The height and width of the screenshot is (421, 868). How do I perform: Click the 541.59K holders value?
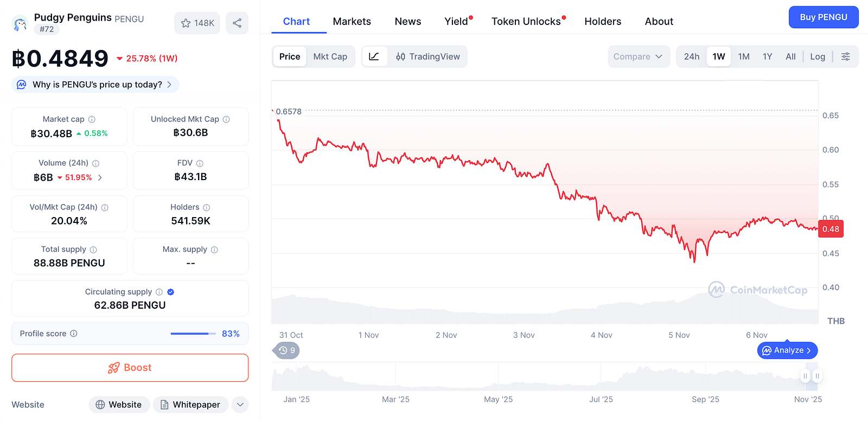click(191, 221)
